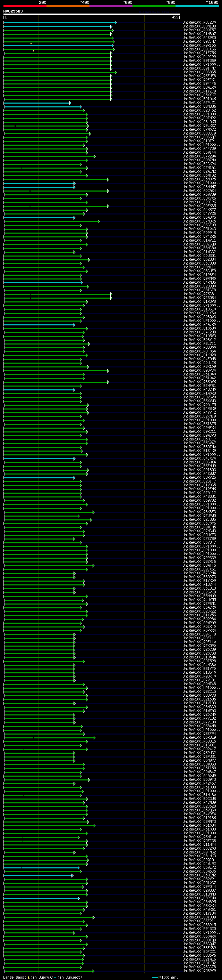The height and width of the screenshot is (980, 222).
Task: Select hit UniRef100_B9T369
Action: (199, 60)
